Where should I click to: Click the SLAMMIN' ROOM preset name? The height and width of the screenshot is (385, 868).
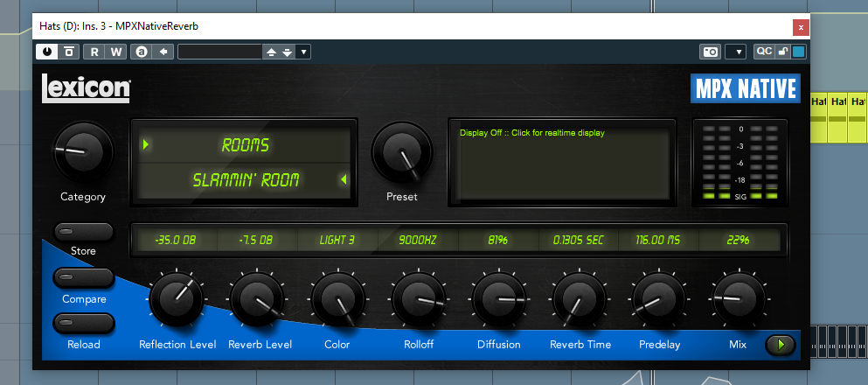click(246, 179)
